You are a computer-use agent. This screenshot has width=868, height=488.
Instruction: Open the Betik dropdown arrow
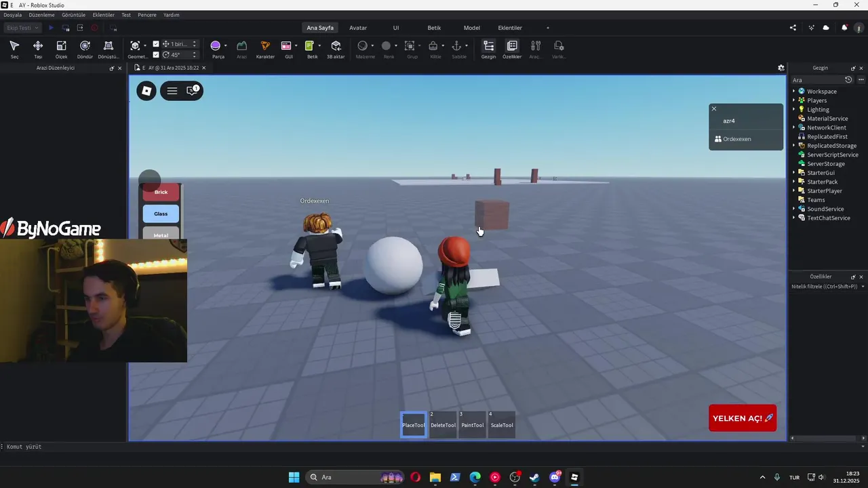click(319, 46)
